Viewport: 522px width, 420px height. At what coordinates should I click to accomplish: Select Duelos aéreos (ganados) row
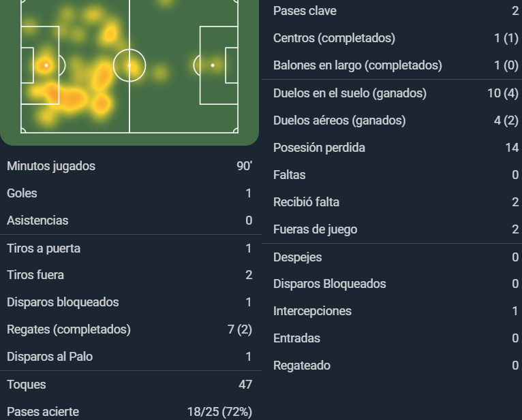tap(396, 120)
